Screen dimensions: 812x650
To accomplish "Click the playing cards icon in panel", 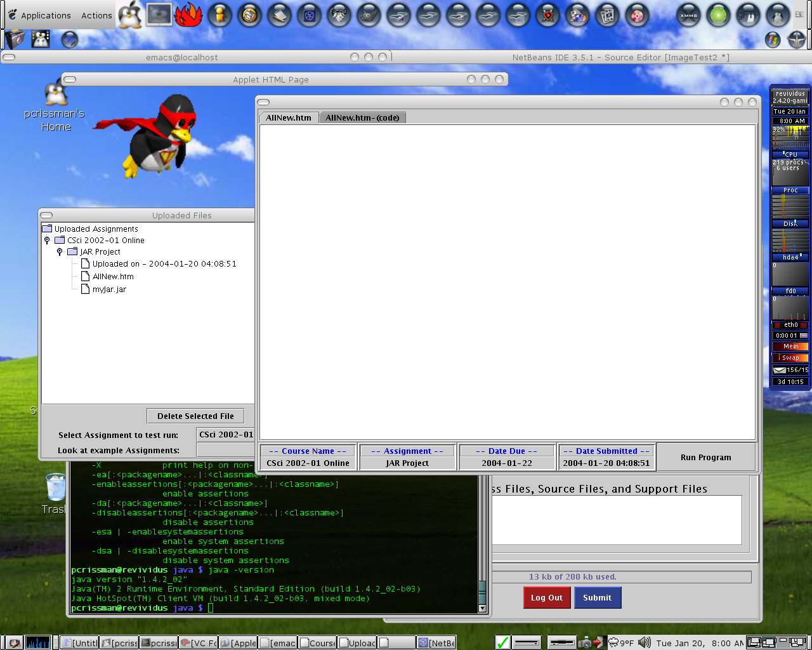I will (x=607, y=15).
